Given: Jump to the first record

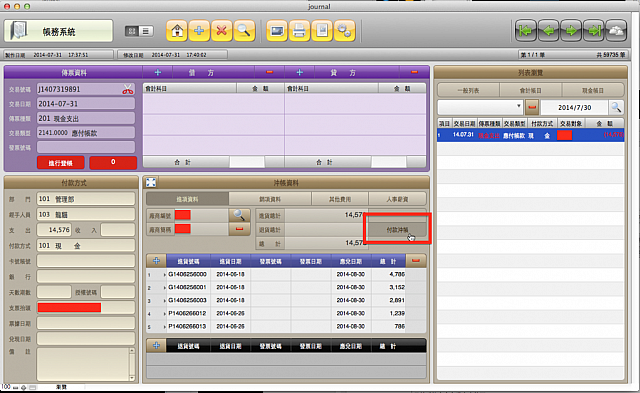Looking at the screenshot, I should click(526, 31).
